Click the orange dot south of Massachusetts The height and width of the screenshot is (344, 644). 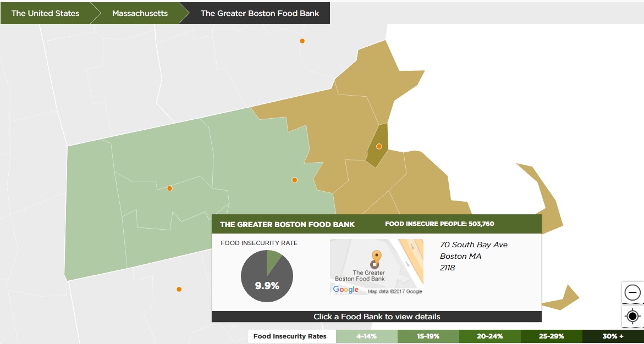(x=179, y=289)
